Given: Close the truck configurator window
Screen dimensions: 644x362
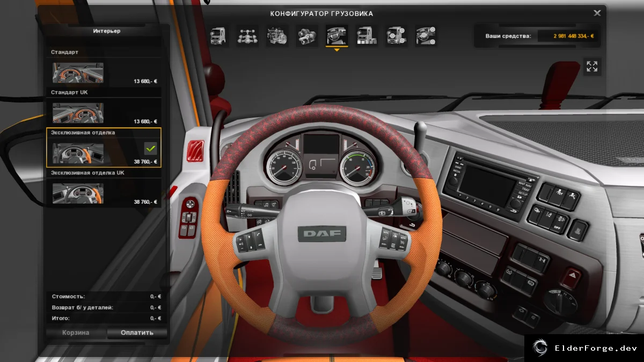Looking at the screenshot, I should pyautogui.click(x=597, y=13).
